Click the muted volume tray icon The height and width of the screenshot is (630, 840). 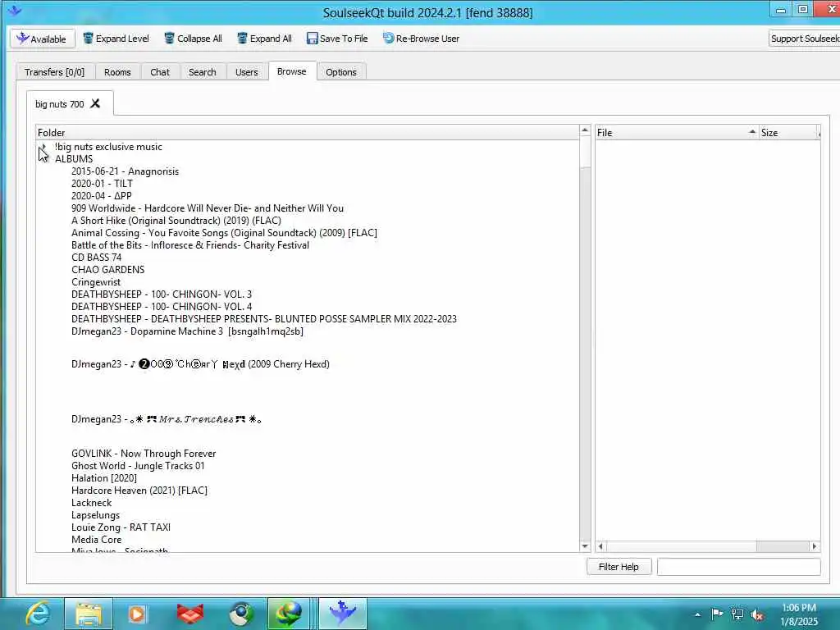(757, 614)
